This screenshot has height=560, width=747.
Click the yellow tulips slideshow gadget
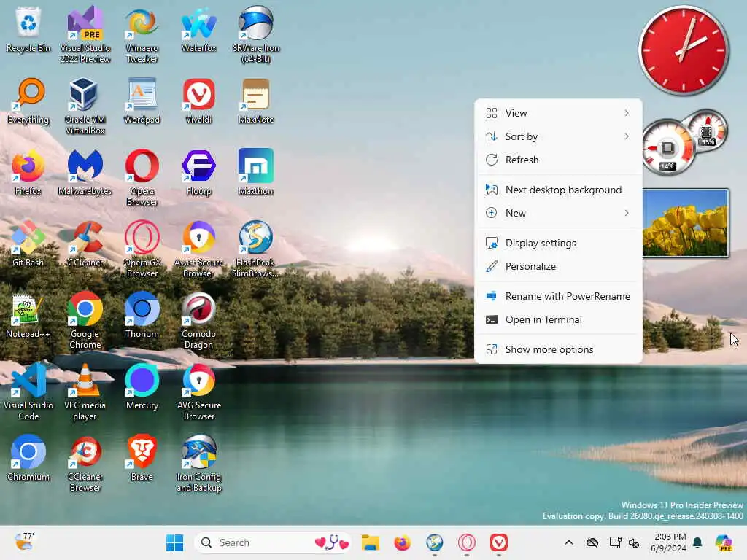click(686, 223)
